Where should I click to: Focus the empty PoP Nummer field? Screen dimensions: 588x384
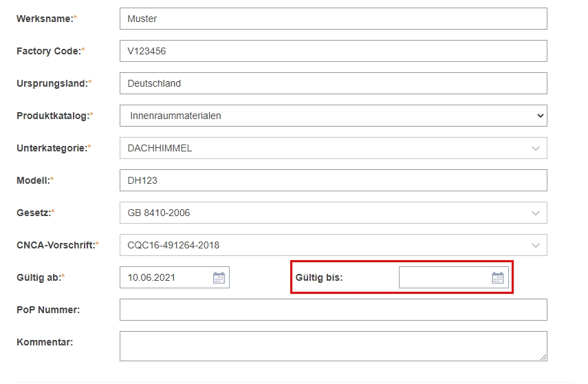[x=334, y=310]
